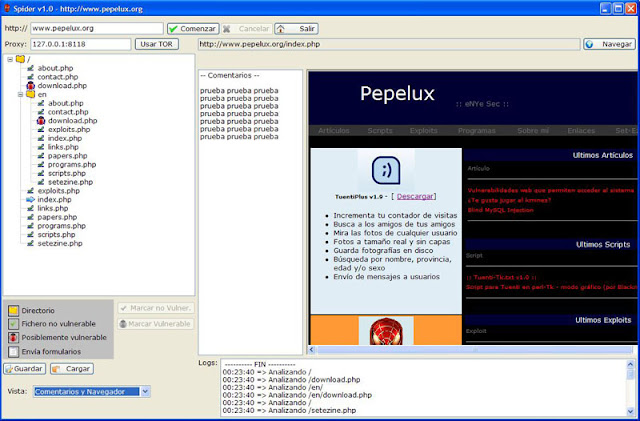
Task: Select the red vulnerable download.php under en folder
Action: tap(71, 120)
